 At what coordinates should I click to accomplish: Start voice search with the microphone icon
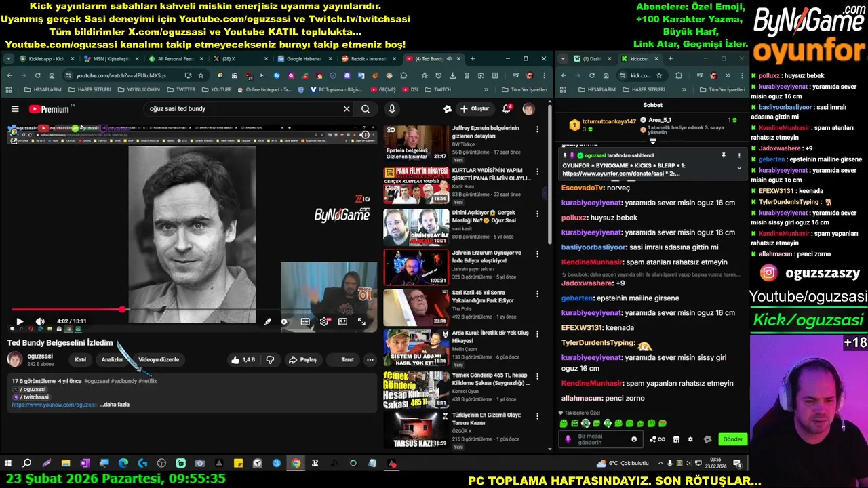pyautogui.click(x=392, y=109)
